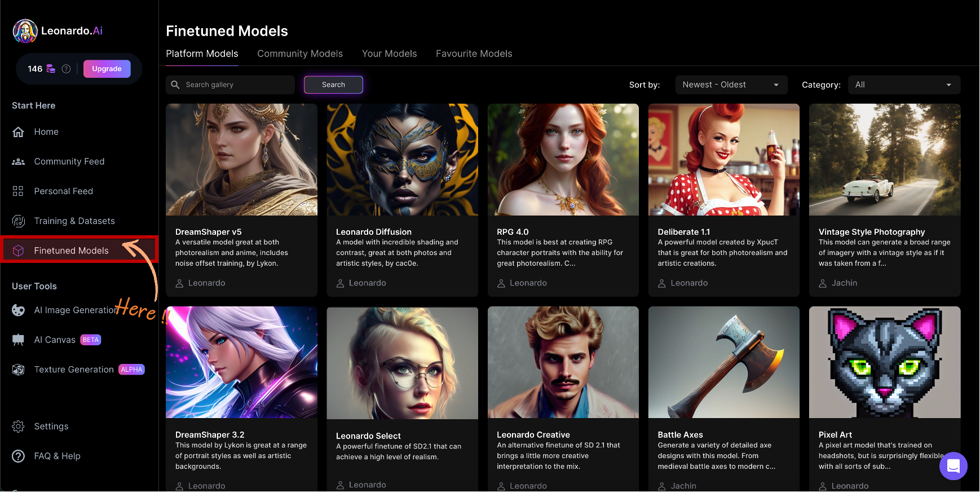Click the user icon under DreamShaper v5
Viewport: 980px width, 492px height.
tap(179, 283)
